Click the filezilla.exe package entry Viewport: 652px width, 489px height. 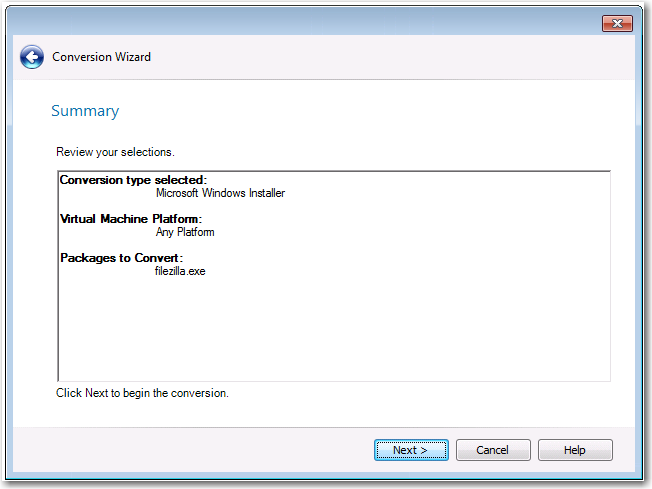[180, 271]
